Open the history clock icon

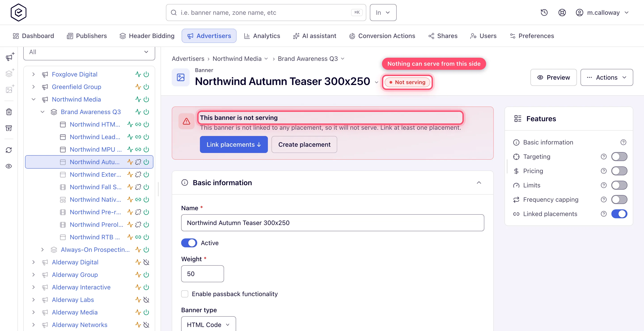[544, 13]
